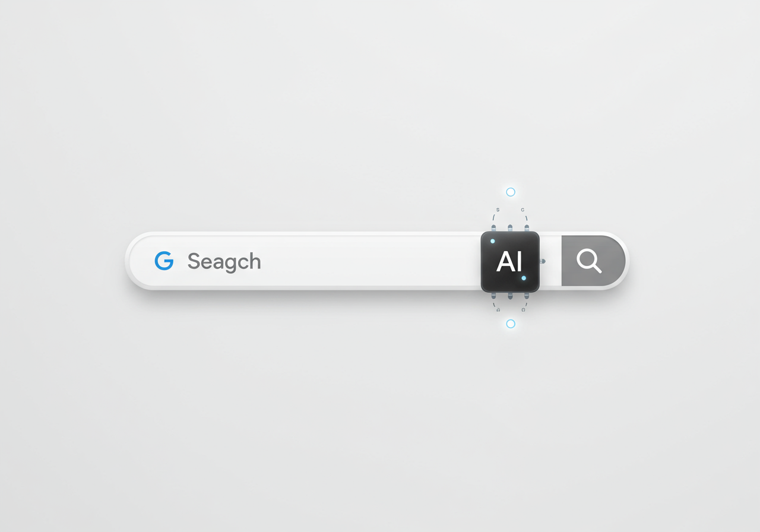
Task: Select the glowing circle above the AI chip
Action: pyautogui.click(x=511, y=192)
